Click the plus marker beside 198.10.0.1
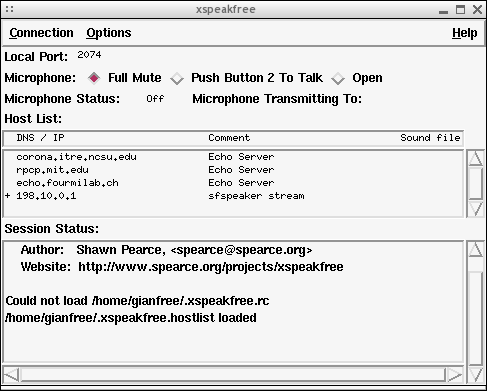487x391 pixels. (8, 196)
